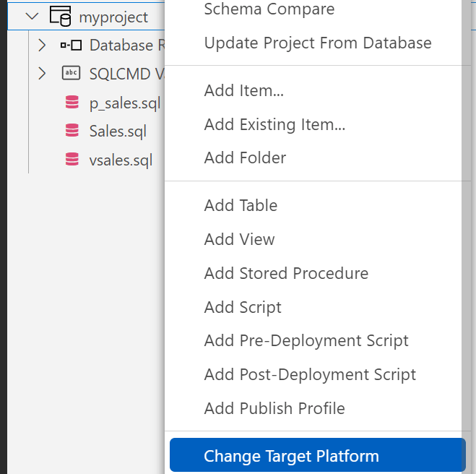The height and width of the screenshot is (474, 476).
Task: Click the p_sales.sql database file icon
Action: (72, 103)
